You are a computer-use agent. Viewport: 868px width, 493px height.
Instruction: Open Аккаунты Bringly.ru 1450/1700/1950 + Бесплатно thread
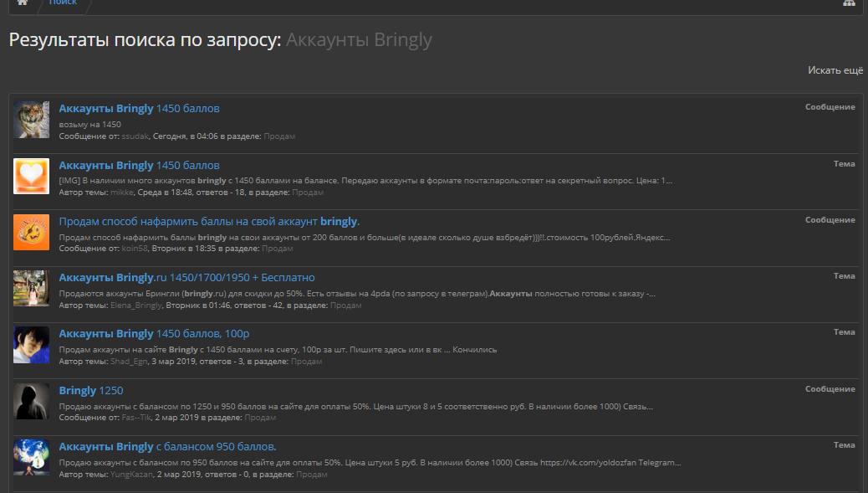point(187,278)
